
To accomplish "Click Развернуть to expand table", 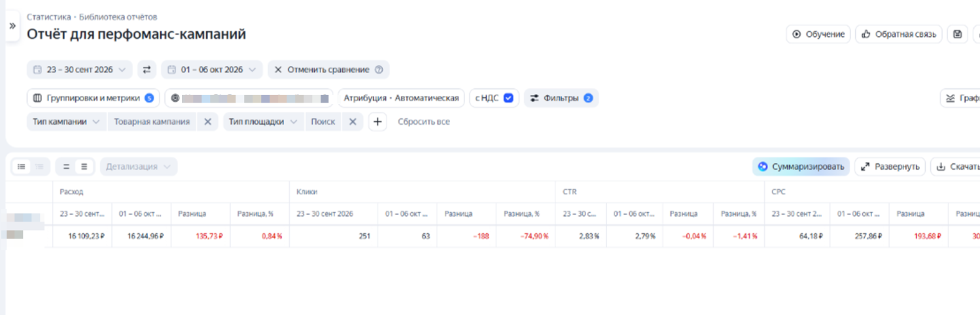I will [890, 167].
